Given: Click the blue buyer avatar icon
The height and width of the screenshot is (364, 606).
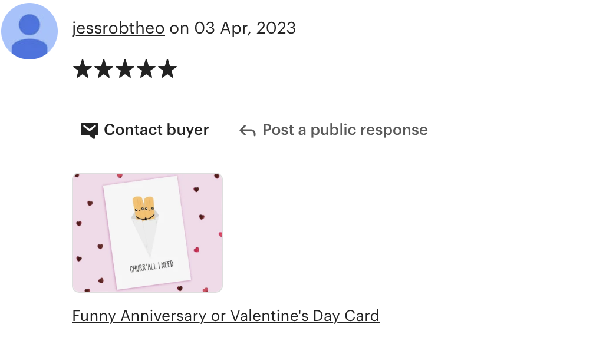Looking at the screenshot, I should tap(29, 31).
